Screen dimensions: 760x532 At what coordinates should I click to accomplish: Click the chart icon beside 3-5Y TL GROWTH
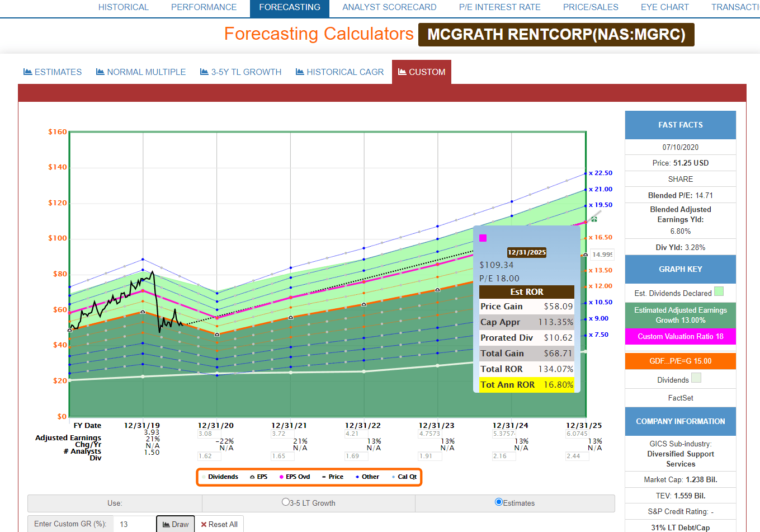click(x=204, y=72)
